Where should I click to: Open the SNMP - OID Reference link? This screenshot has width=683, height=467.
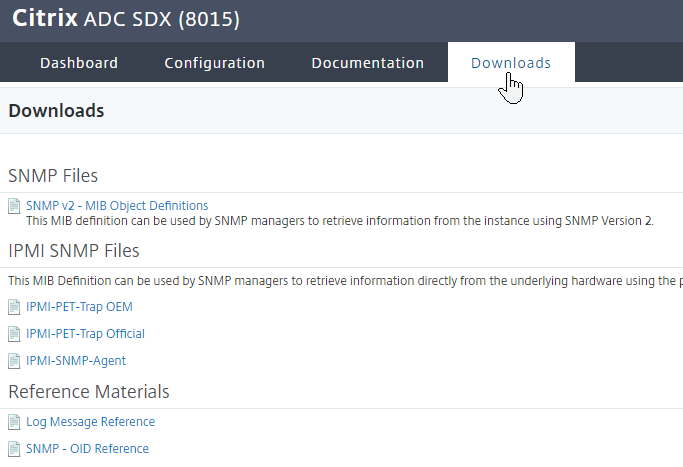[88, 449]
